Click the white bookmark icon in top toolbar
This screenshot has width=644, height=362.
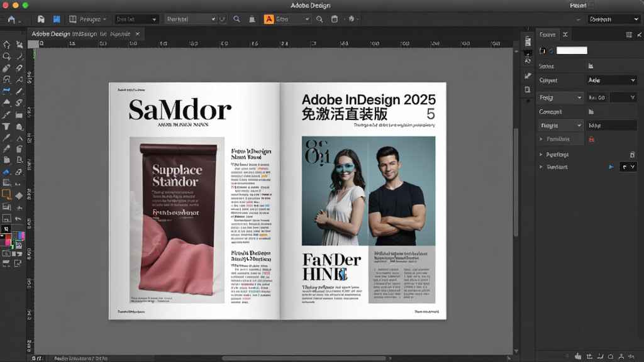tap(41, 19)
